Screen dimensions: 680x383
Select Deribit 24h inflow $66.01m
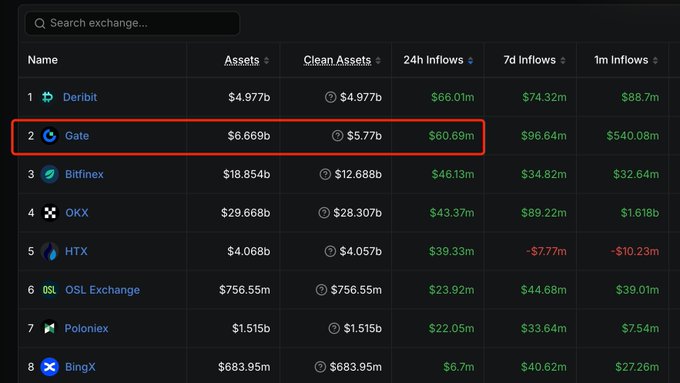pos(452,97)
